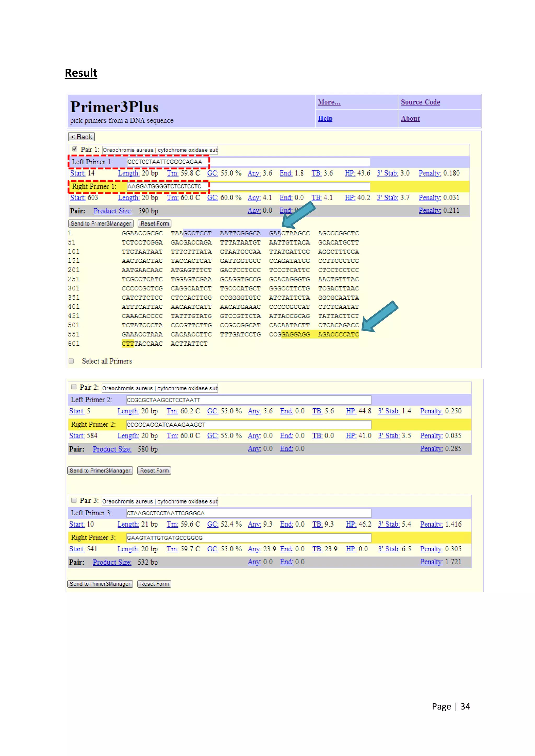Click the Back button

pos(81,137)
